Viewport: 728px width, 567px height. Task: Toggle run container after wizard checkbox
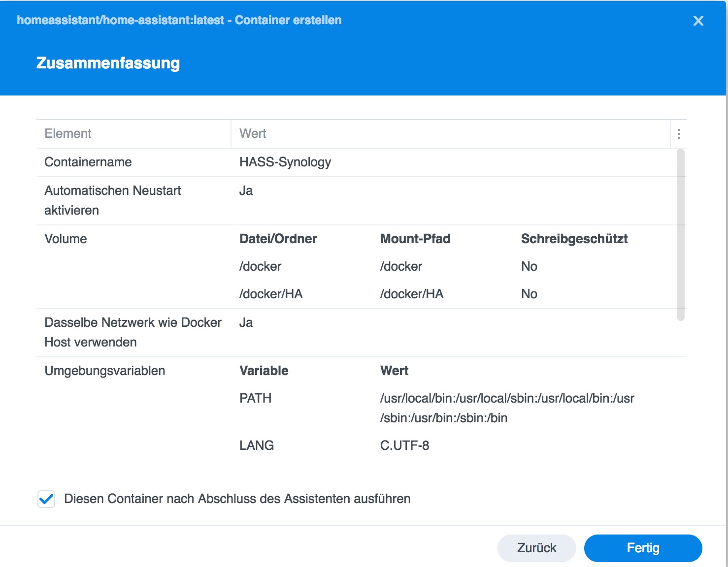(46, 499)
